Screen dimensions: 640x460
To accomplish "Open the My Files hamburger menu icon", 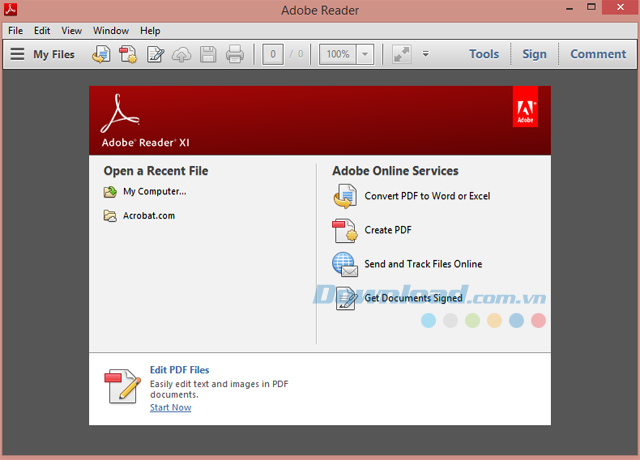I will coord(17,54).
